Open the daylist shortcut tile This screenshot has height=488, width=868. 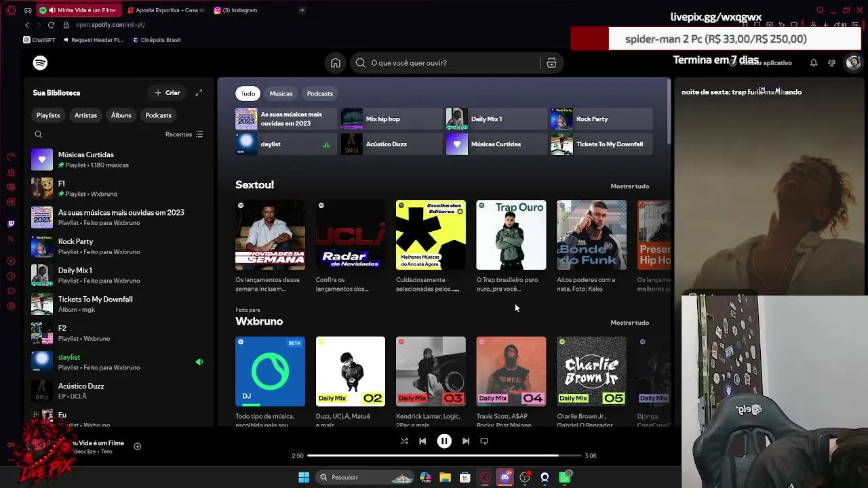286,144
